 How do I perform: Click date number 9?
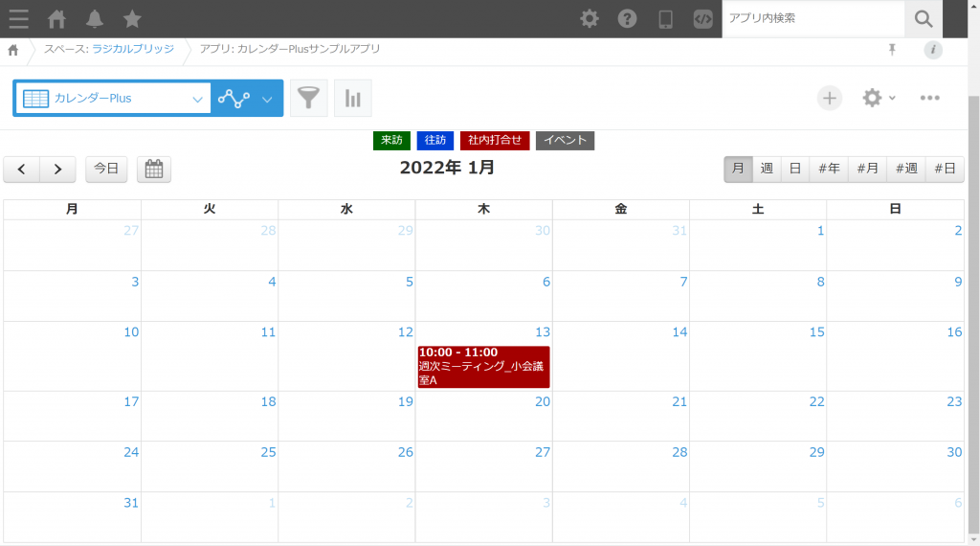[x=958, y=282]
